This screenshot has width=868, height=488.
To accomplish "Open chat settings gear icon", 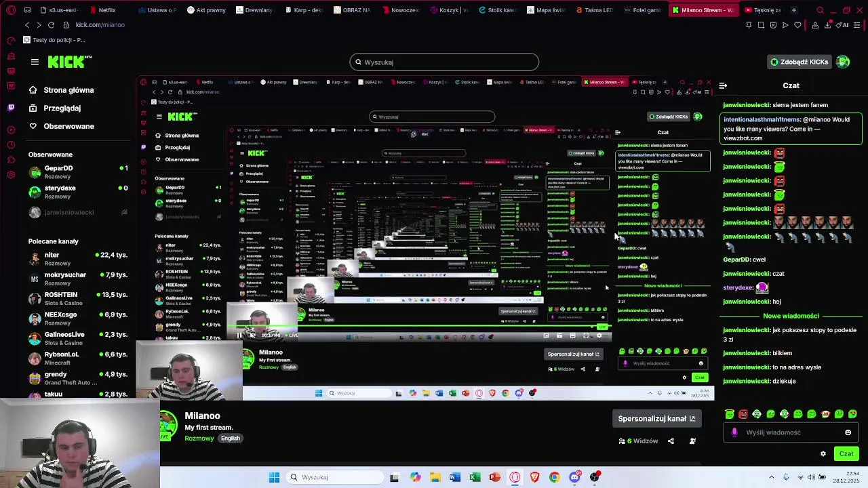I will pos(823,454).
